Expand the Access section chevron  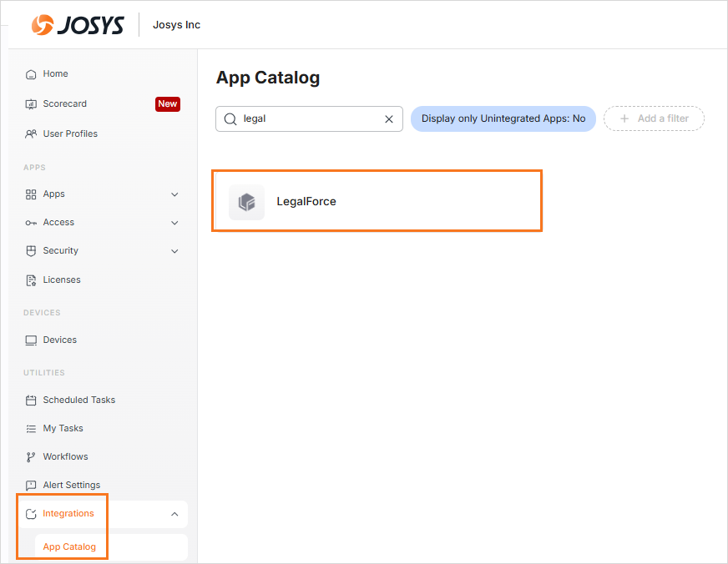click(174, 223)
